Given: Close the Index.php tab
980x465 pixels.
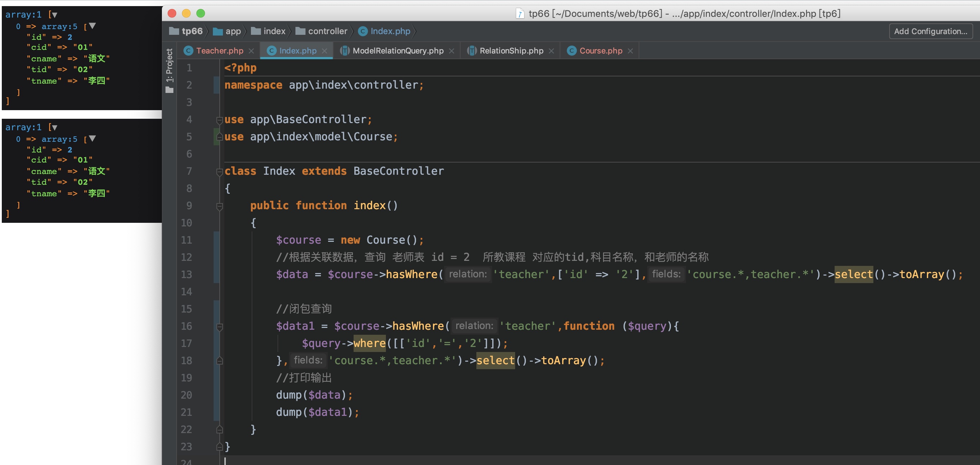Looking at the screenshot, I should pyautogui.click(x=325, y=51).
